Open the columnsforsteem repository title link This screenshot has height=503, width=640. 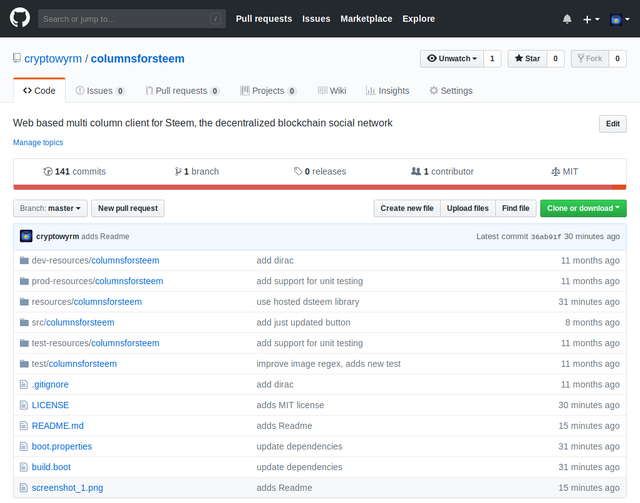[138, 59]
